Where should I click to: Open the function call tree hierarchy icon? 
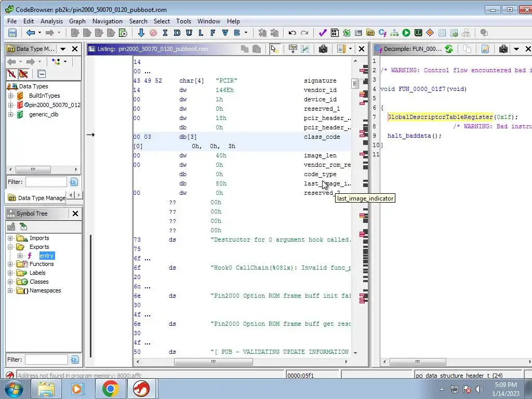click(394, 33)
